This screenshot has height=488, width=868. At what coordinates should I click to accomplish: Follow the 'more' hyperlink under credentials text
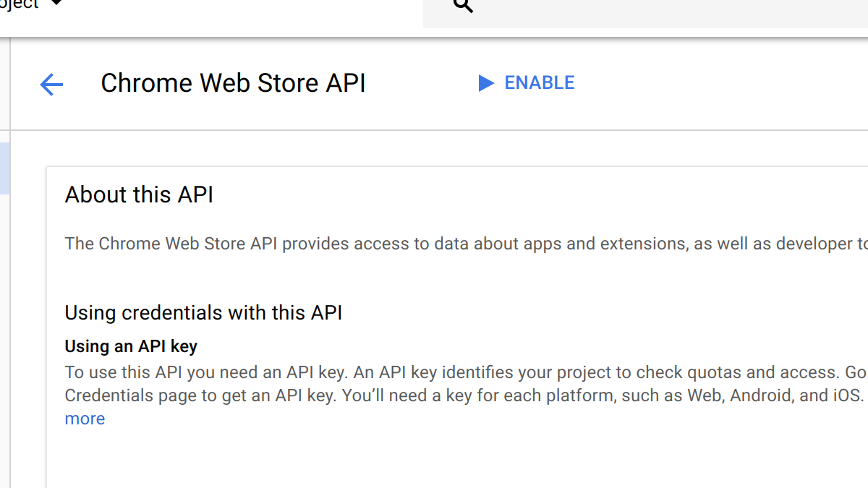(x=85, y=418)
